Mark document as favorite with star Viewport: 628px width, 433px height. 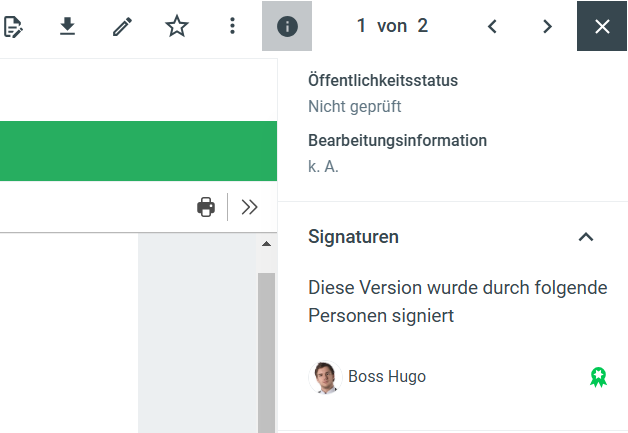(177, 26)
